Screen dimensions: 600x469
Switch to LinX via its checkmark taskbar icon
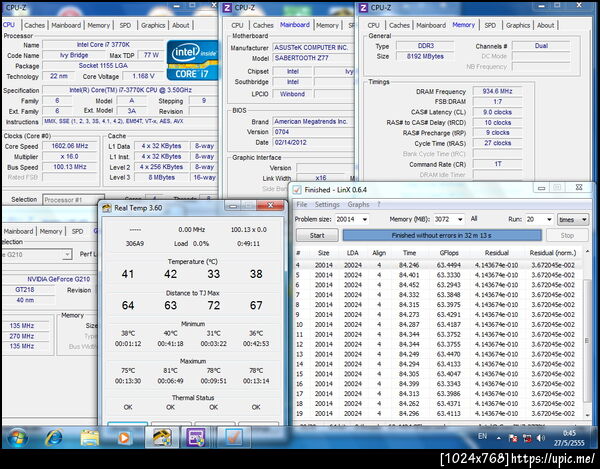[x=233, y=438]
